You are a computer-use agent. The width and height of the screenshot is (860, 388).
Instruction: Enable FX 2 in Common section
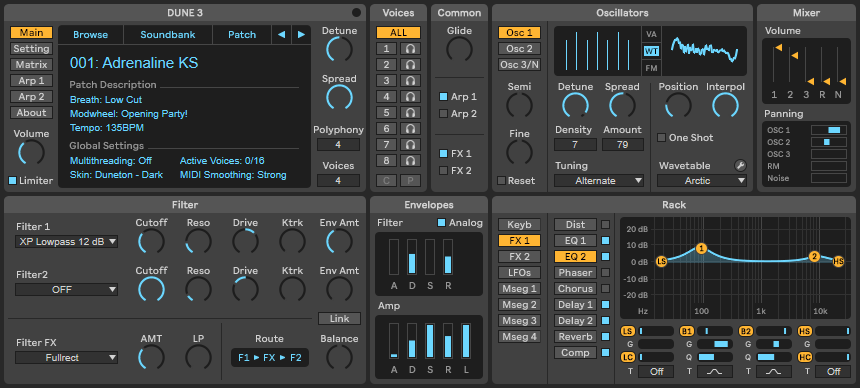pyautogui.click(x=443, y=171)
